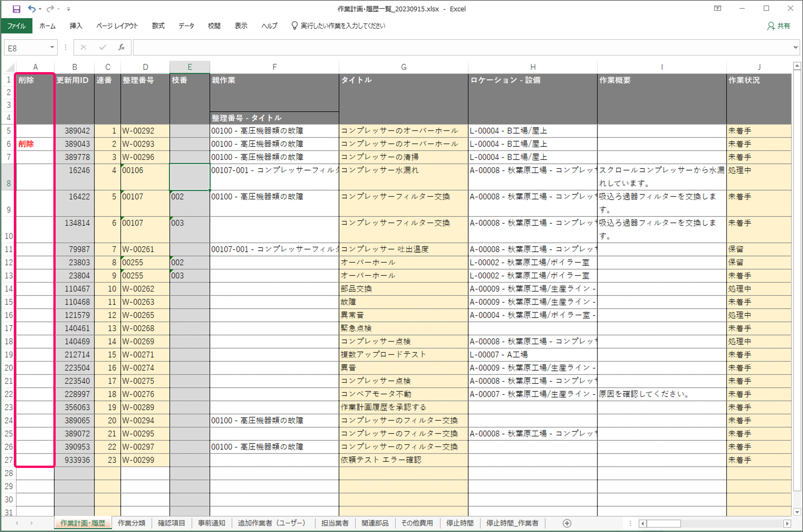
Task: Click the Undo arrow icon
Action: click(31, 9)
